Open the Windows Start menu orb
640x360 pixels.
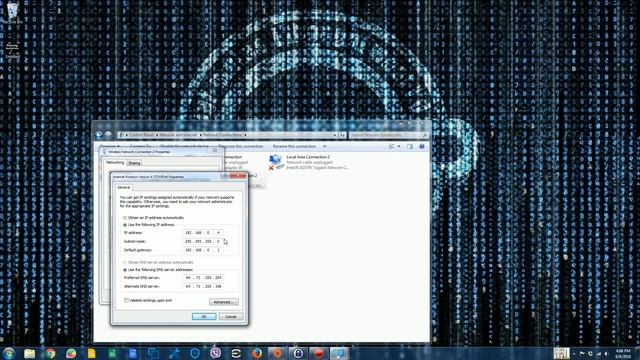tap(9, 353)
